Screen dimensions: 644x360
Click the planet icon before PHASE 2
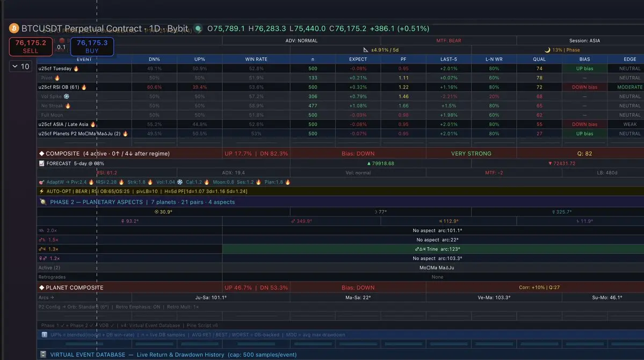43,202
